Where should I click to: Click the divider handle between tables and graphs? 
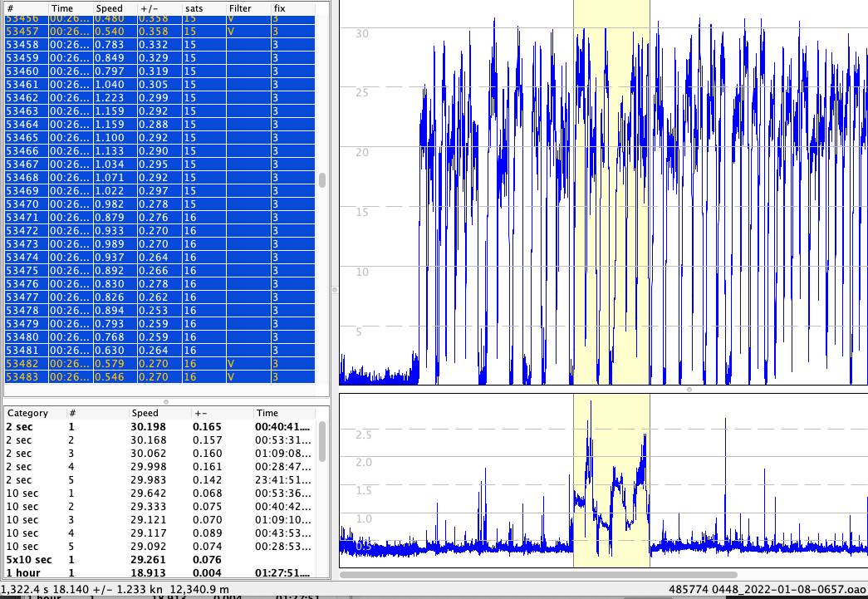[x=335, y=290]
